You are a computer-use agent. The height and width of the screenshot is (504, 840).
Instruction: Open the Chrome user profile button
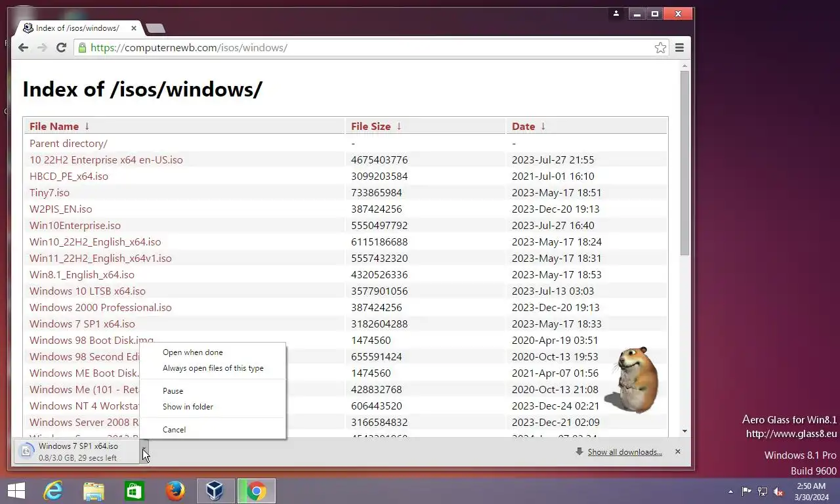(x=616, y=14)
